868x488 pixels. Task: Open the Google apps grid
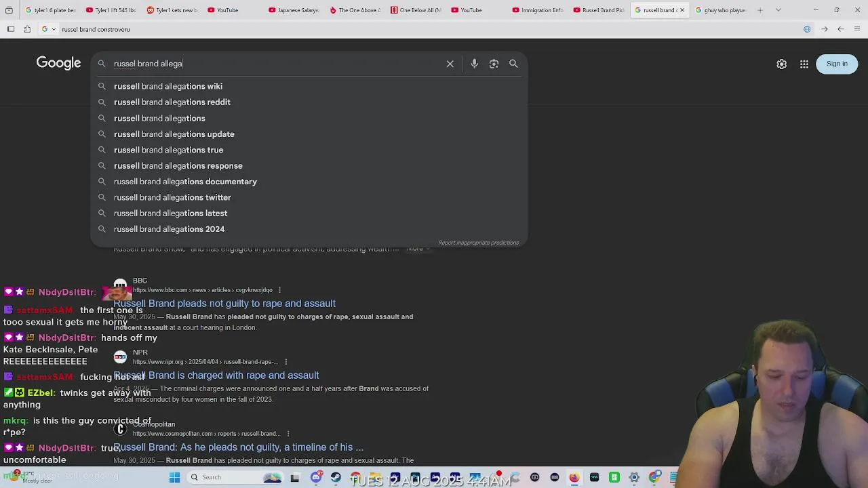(804, 64)
